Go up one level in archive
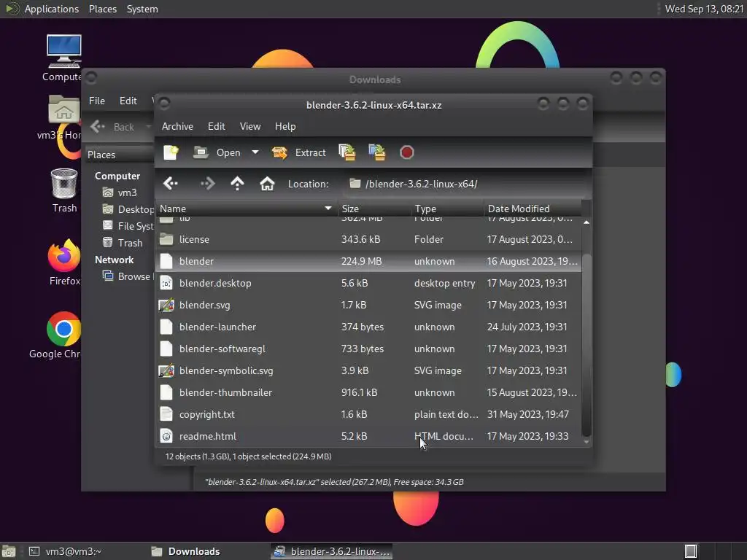747x560 pixels. [237, 183]
